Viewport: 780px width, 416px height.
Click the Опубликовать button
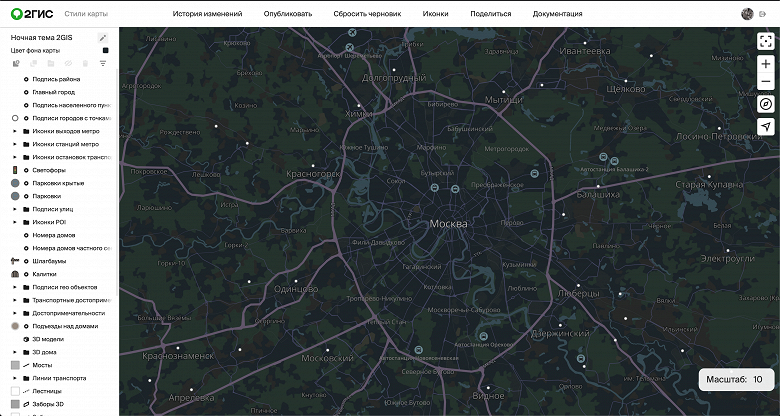click(288, 14)
